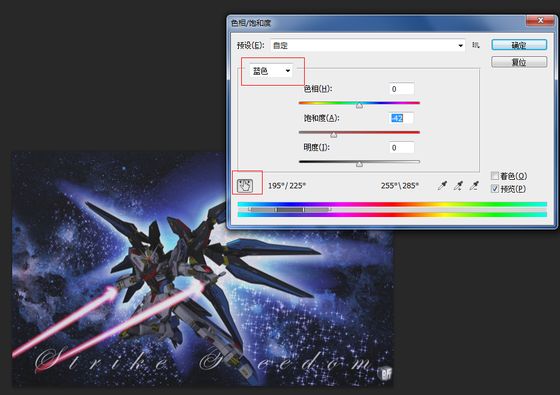
Task: Click the color range bar between the spectrum strips
Action: point(290,210)
